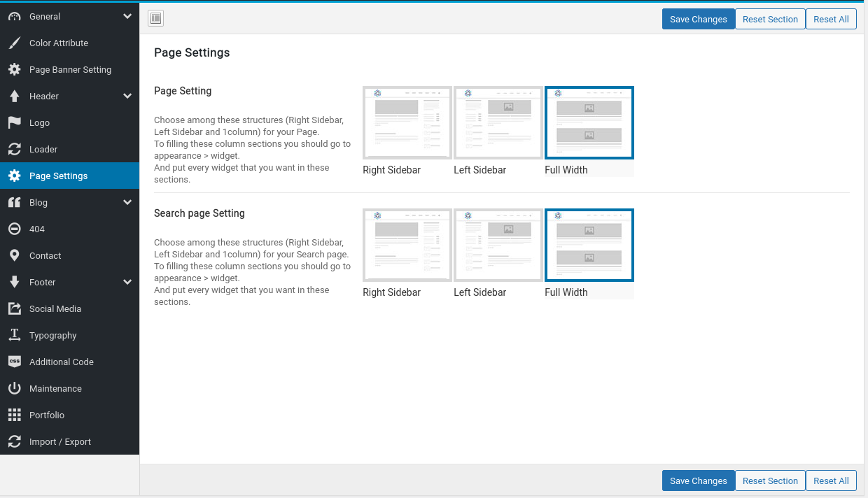Viewport: 868px width, 498px height.
Task: Choose Right Sidebar for Search page Setting
Action: (407, 246)
